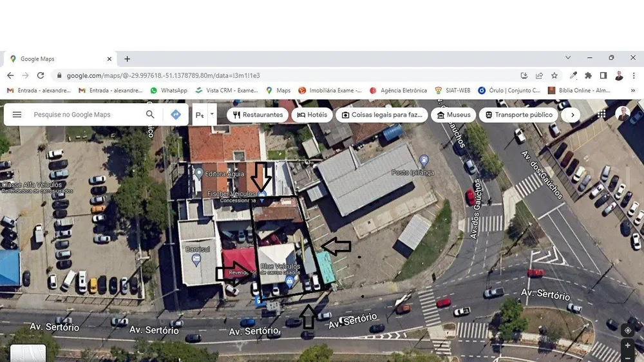644x362 pixels.
Task: Close the Google Maps tab
Action: click(x=109, y=59)
